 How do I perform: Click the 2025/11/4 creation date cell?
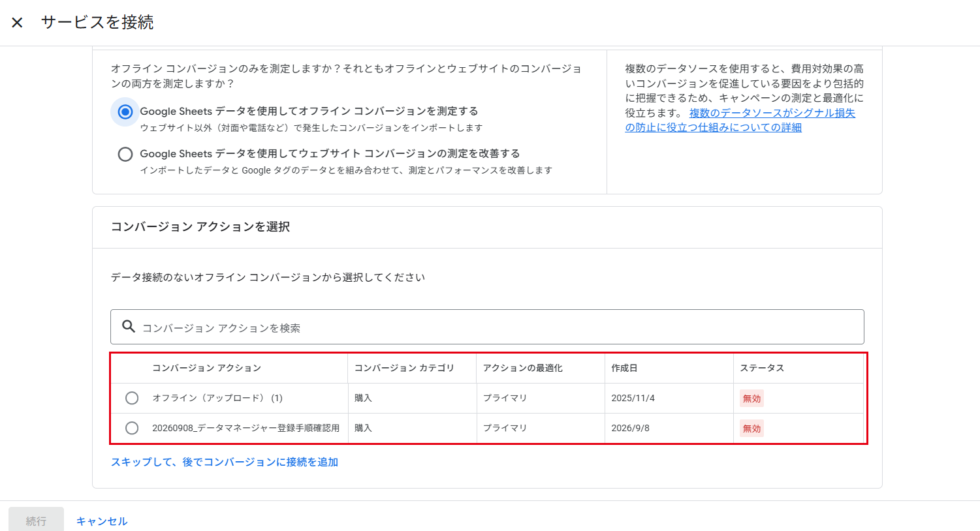coord(633,398)
